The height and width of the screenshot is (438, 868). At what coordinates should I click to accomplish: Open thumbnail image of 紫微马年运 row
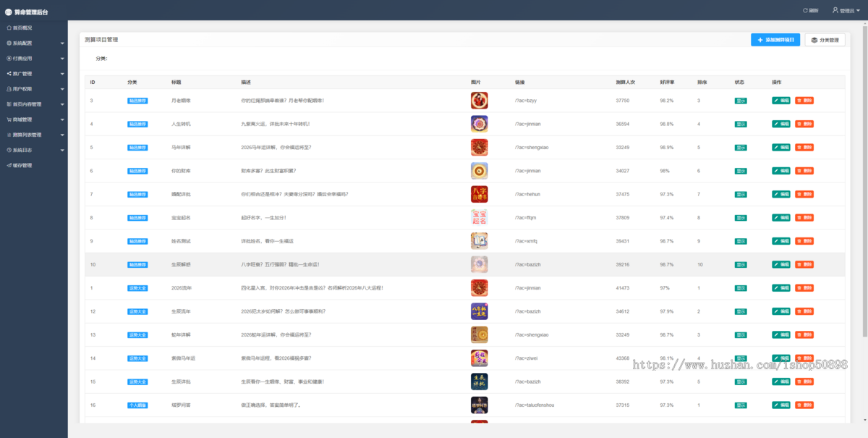[x=479, y=358]
